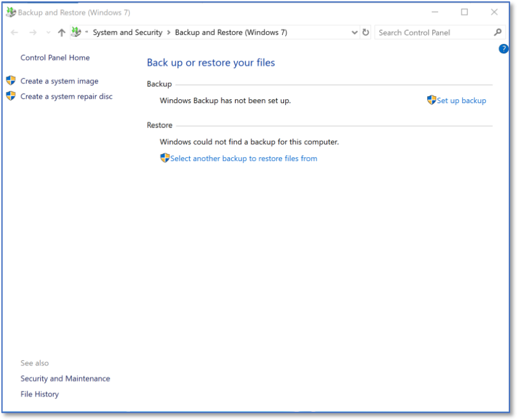Click the Forward navigation arrow
517x420 pixels.
click(x=32, y=32)
